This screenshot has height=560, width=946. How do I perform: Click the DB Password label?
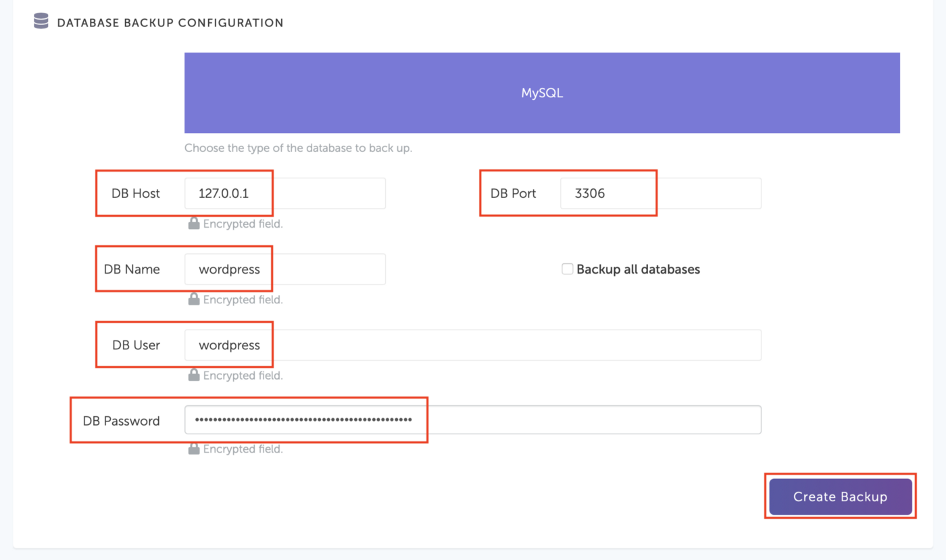[x=121, y=421]
